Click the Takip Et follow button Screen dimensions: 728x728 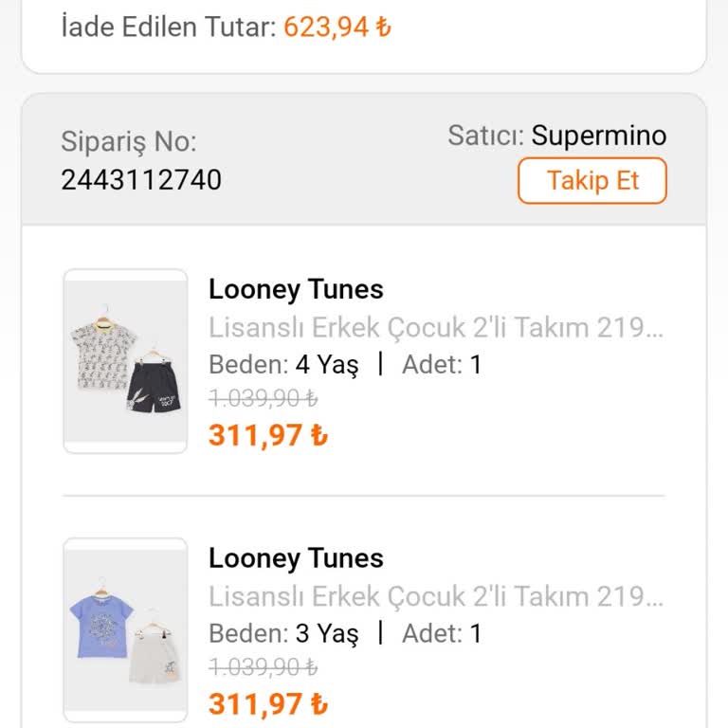point(591,181)
